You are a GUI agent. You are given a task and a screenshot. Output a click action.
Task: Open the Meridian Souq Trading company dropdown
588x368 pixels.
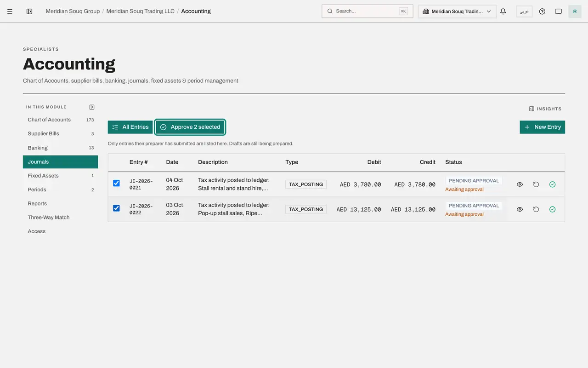point(457,11)
